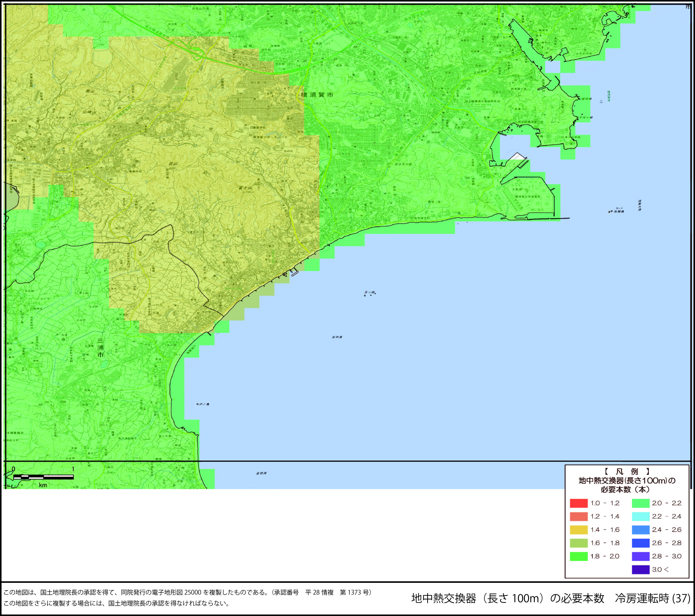The width and height of the screenshot is (695, 616).
Task: Click the salmon 1.2 - 1.4 legend swatch
Action: point(579,516)
